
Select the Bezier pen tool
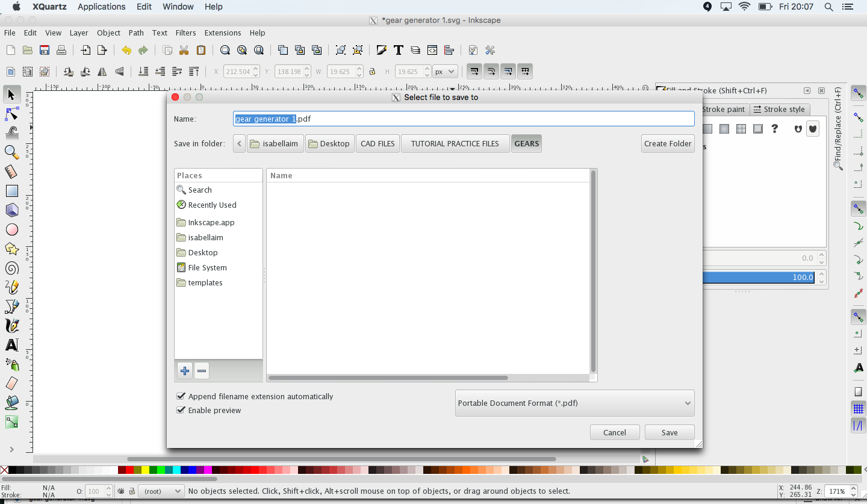point(11,306)
